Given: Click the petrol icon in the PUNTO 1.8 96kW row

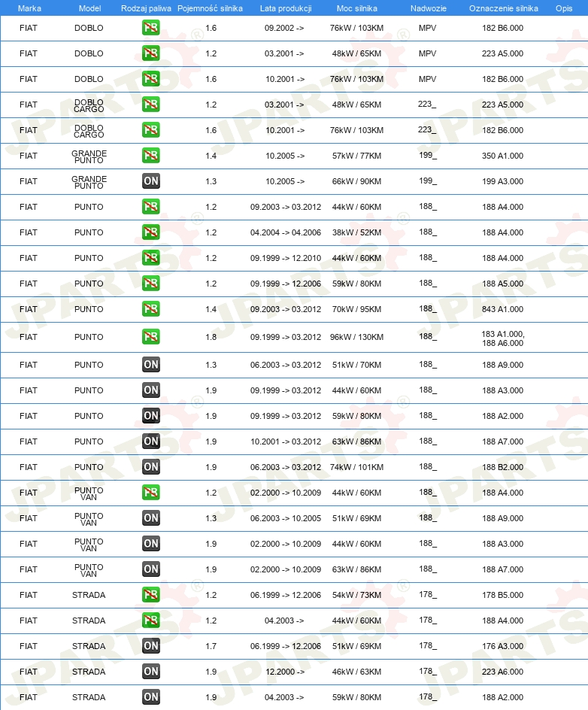Looking at the screenshot, I should (x=150, y=337).
